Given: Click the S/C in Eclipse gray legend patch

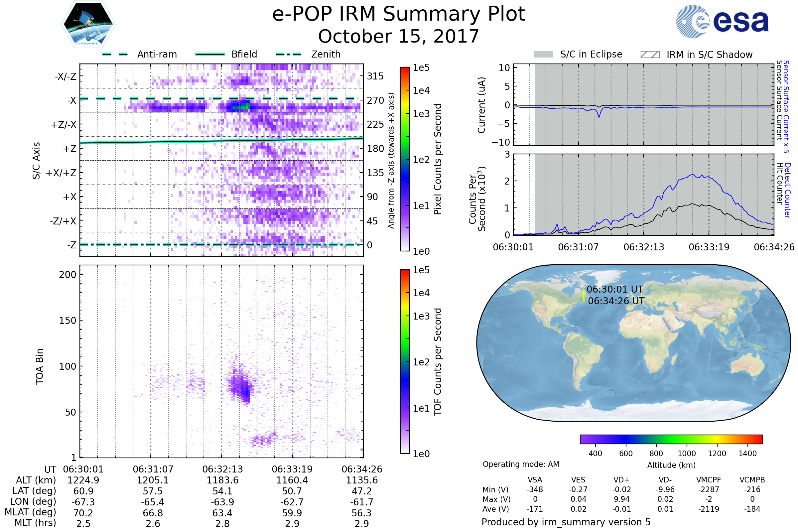Looking at the screenshot, I should click(x=543, y=55).
